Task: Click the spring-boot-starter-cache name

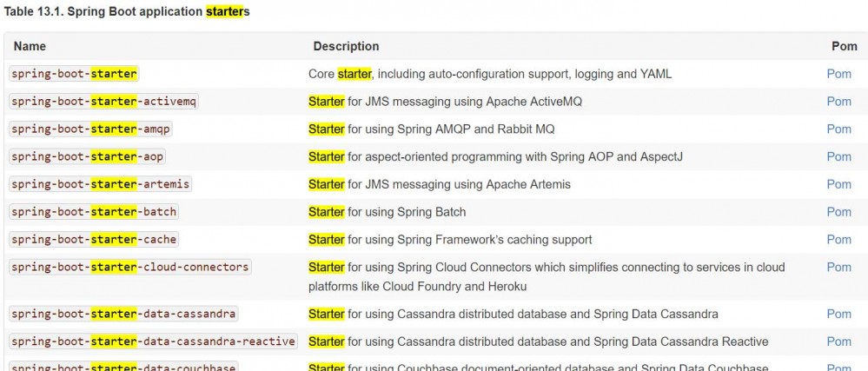Action: coord(94,240)
